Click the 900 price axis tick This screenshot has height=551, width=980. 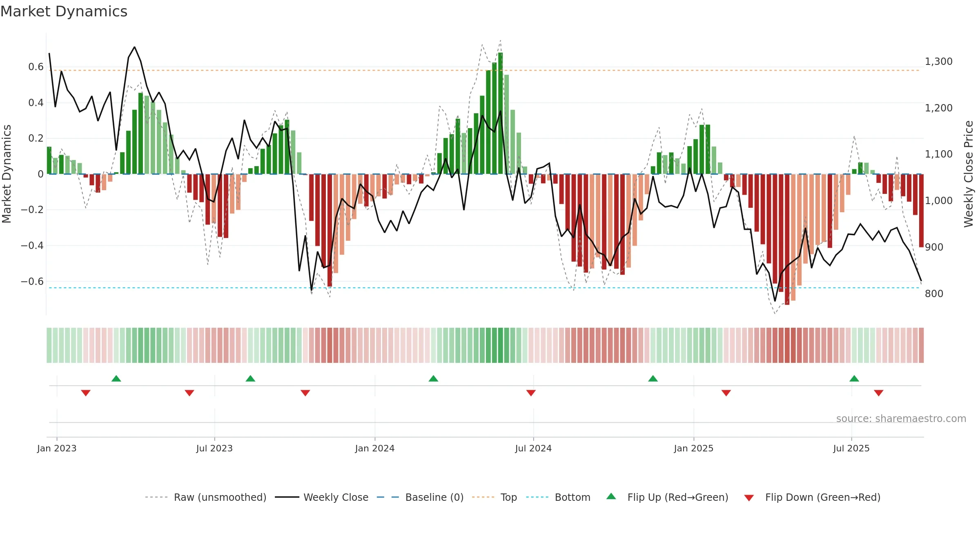pos(934,247)
